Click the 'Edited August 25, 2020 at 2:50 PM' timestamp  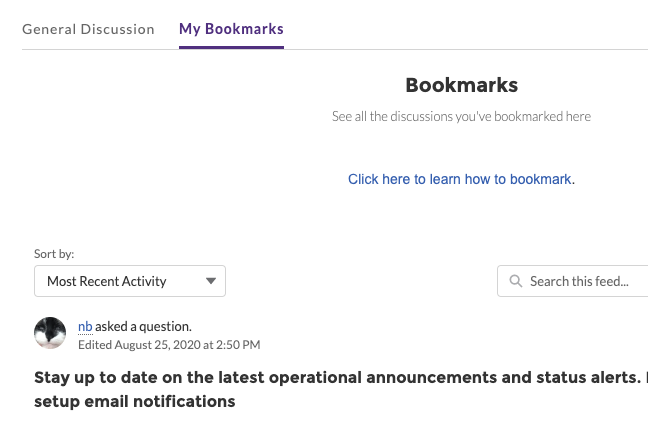coord(169,345)
